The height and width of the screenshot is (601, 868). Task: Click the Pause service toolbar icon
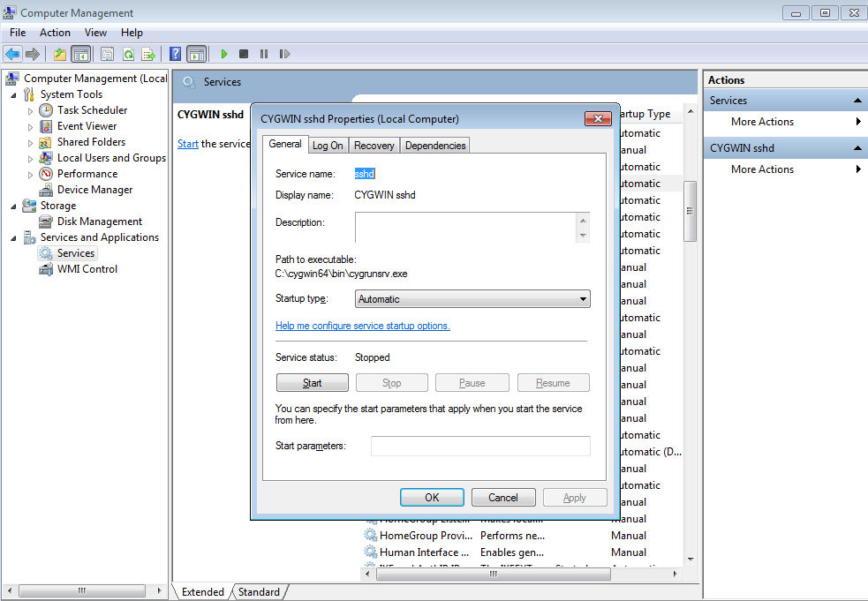tap(263, 54)
